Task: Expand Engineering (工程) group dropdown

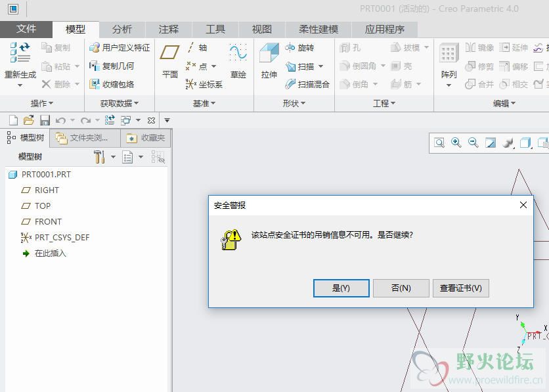Action: [384, 103]
